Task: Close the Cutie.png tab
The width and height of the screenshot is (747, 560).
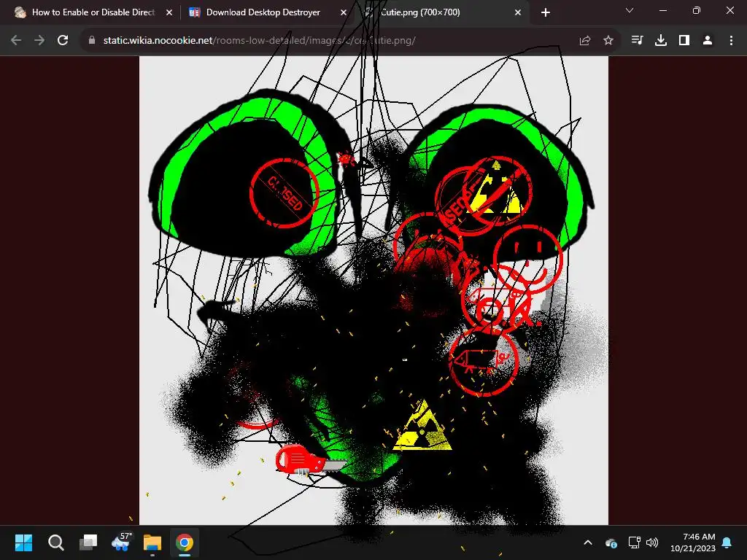Action: [518, 12]
